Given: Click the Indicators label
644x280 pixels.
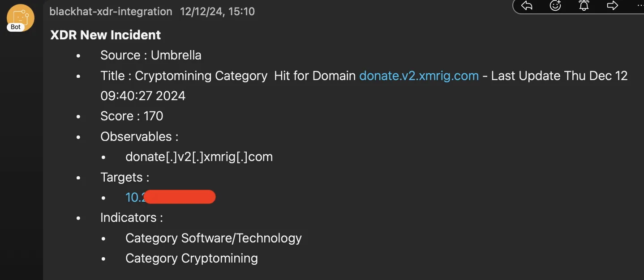Looking at the screenshot, I should (131, 218).
